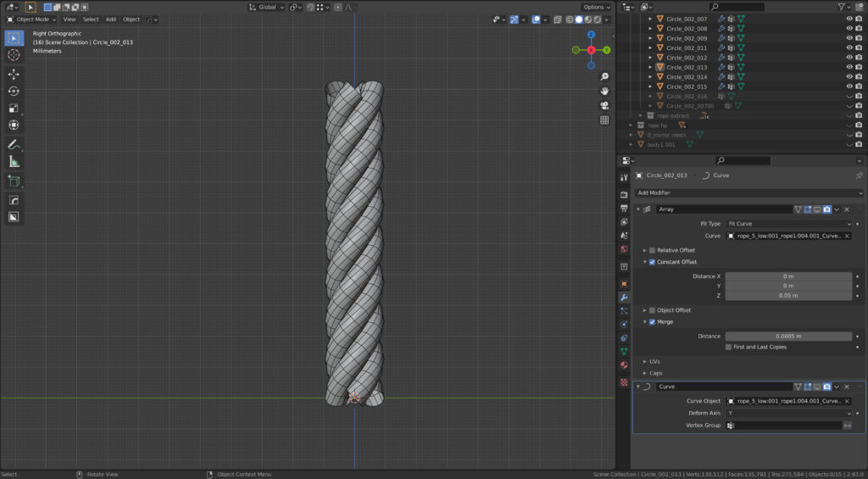Select the Measure tool
This screenshot has width=868, height=479.
(x=14, y=162)
